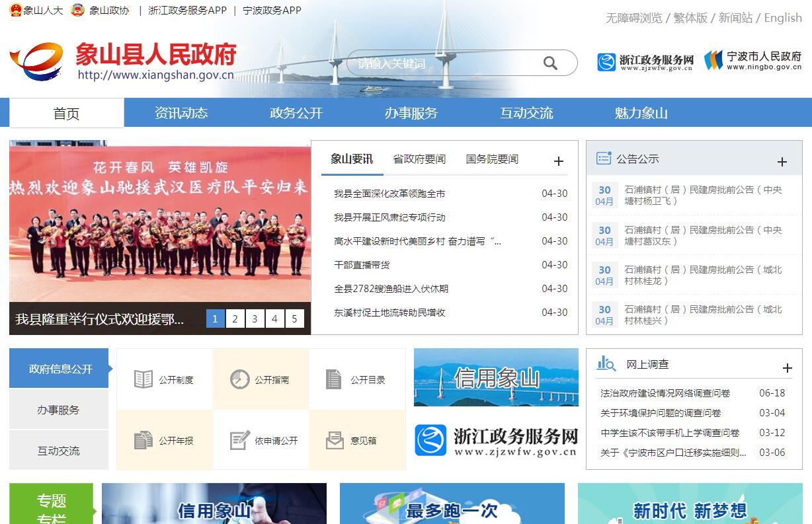Screen dimensions: 812x524
Task: Open the large 浙江政务服务网 banner
Action: click(496, 441)
